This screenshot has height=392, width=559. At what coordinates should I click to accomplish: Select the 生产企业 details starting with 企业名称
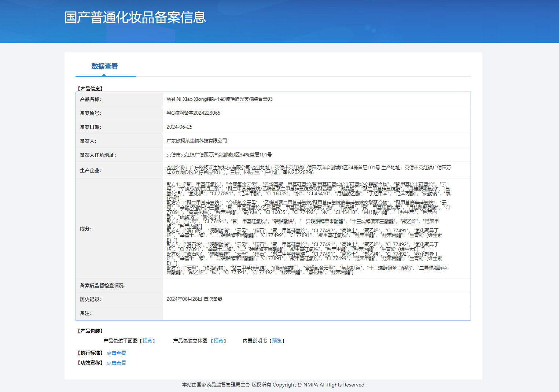(x=309, y=170)
